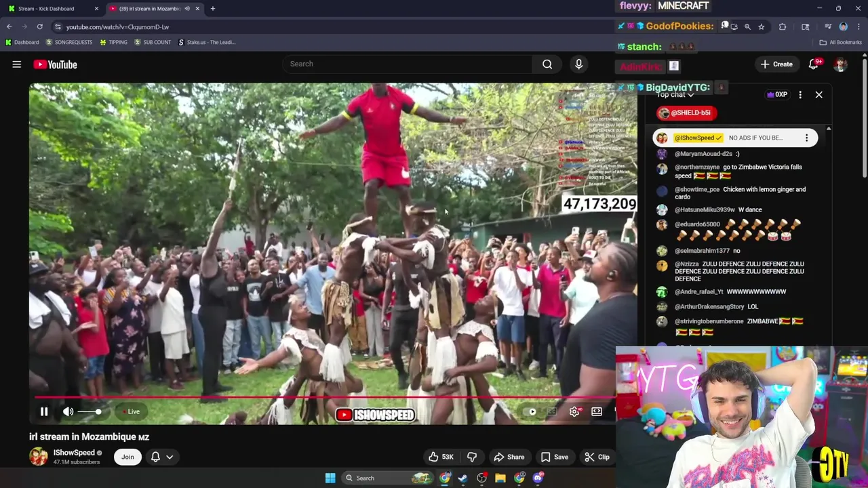Open the site information icon

[x=58, y=27]
